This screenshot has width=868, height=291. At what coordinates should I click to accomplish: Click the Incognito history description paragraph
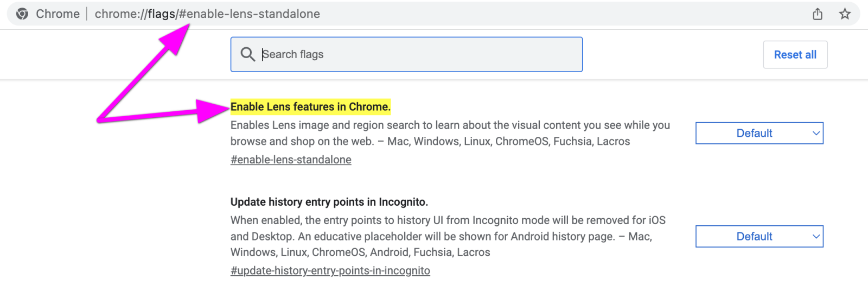tap(448, 236)
